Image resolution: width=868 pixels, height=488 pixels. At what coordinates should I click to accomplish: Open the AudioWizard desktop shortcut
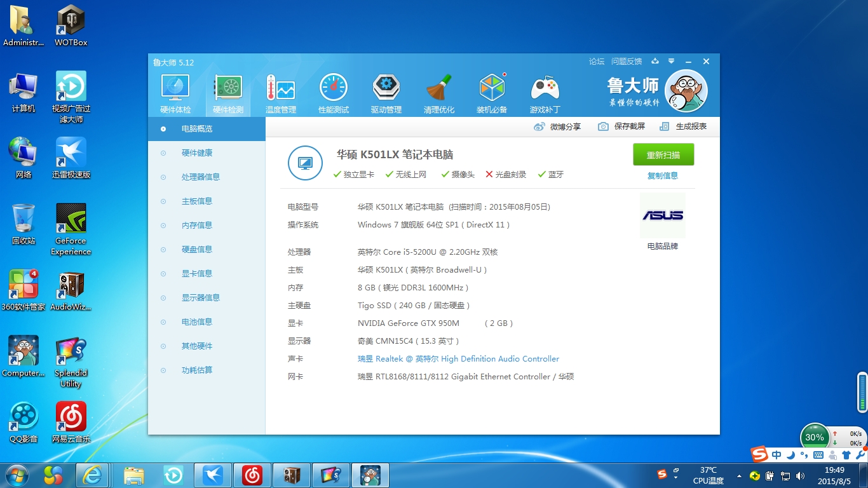71,290
